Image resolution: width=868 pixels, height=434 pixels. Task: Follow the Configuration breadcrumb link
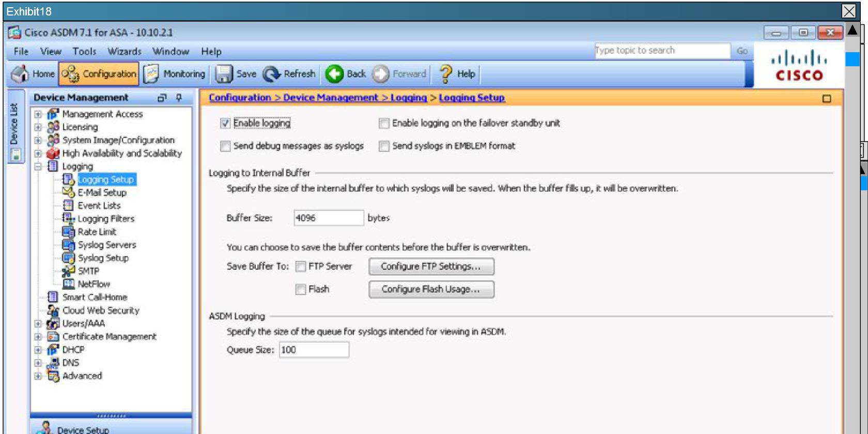pos(240,98)
